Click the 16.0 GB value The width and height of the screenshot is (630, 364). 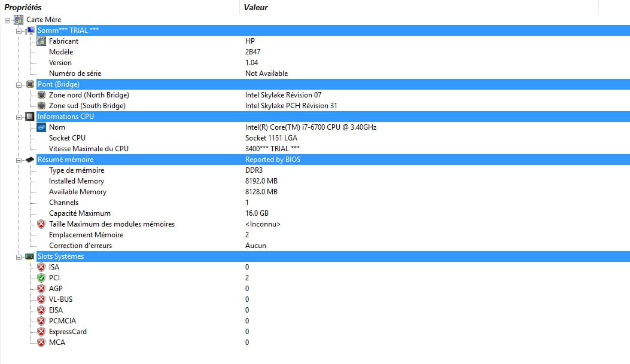(x=257, y=213)
